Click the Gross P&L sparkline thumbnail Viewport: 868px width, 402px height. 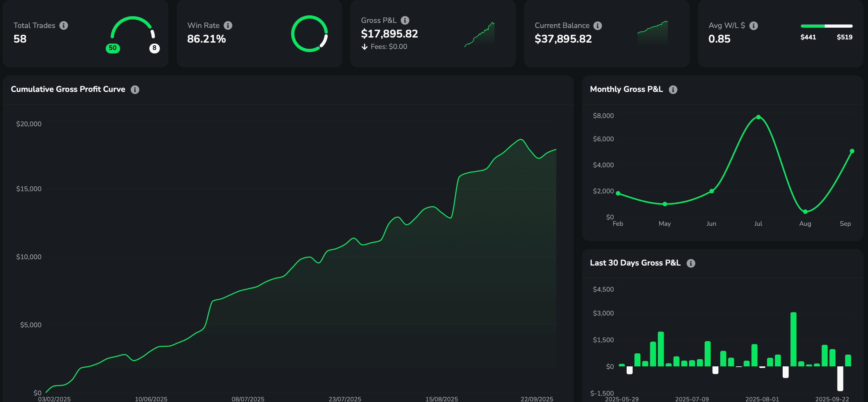[x=480, y=35]
